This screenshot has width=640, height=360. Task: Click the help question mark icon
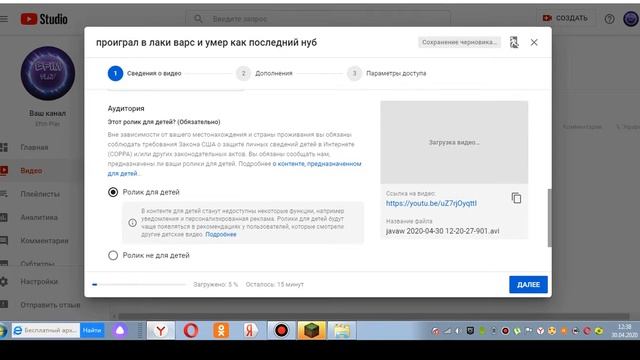tap(609, 19)
